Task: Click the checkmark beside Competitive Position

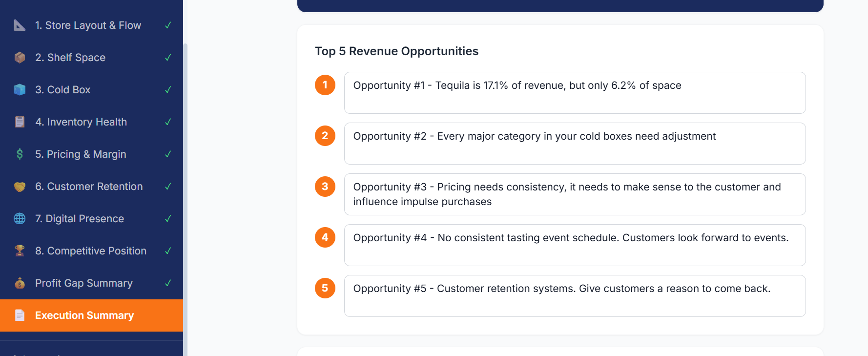Action: tap(168, 251)
